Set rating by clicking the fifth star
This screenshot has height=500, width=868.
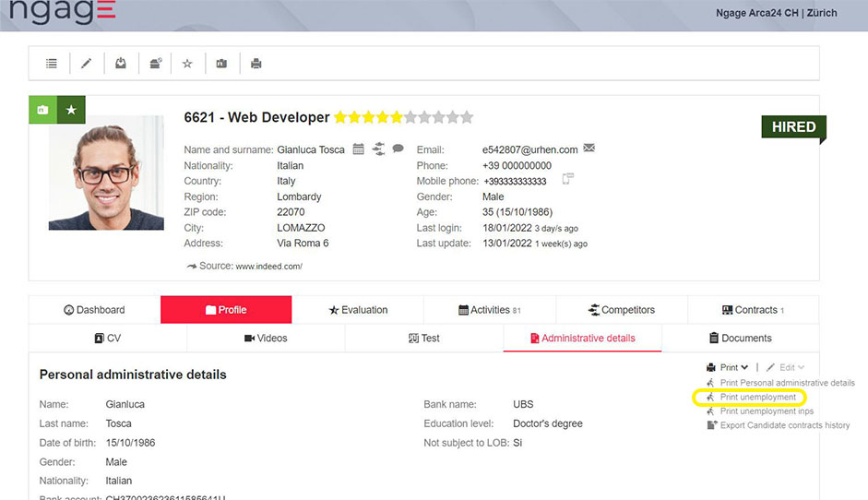click(397, 117)
